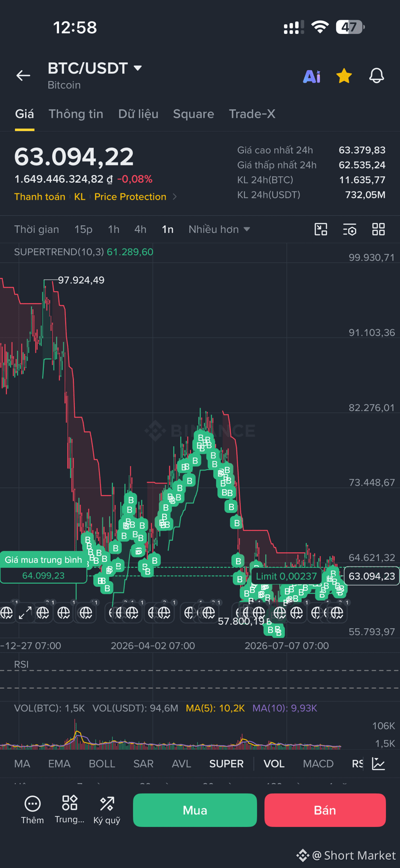
Task: Tap the Giá cao nhất 24h value 63.379,83
Action: 362,150
